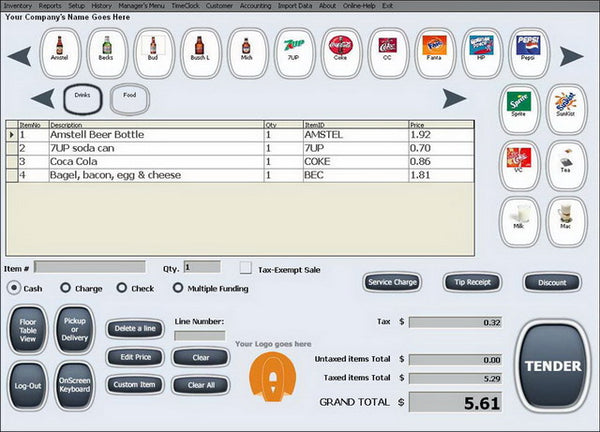Add a Sunkist soda to the order

566,109
